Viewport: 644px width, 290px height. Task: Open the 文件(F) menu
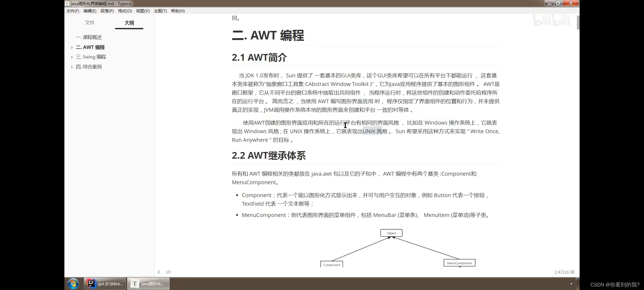73,11
